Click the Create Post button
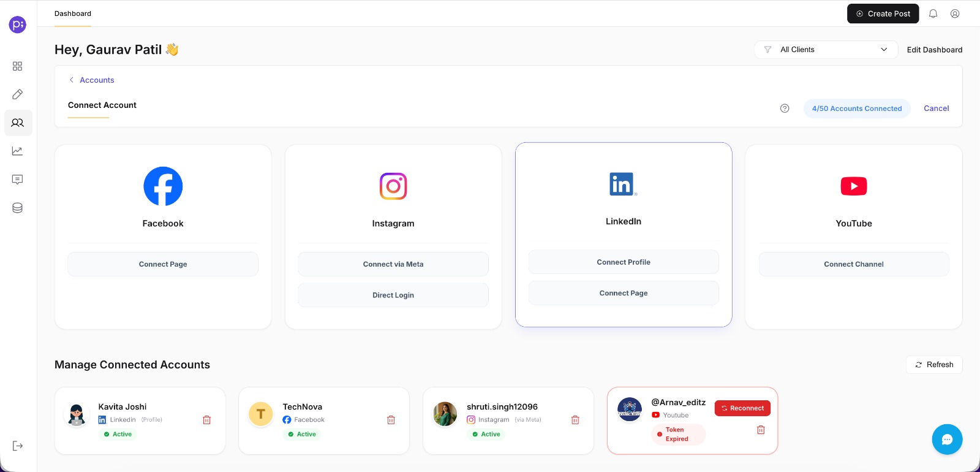This screenshot has height=472, width=980. pos(883,13)
